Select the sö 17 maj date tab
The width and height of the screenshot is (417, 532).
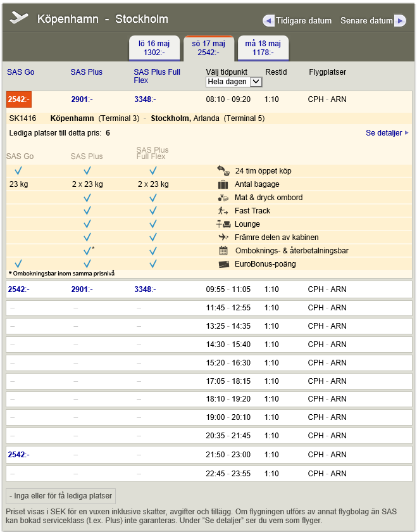point(208,48)
